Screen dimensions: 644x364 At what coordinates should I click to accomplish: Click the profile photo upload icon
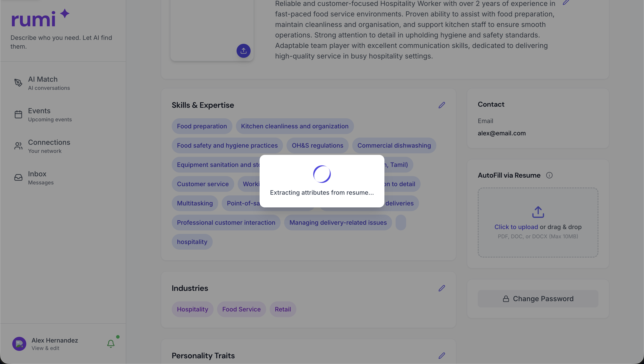(244, 51)
